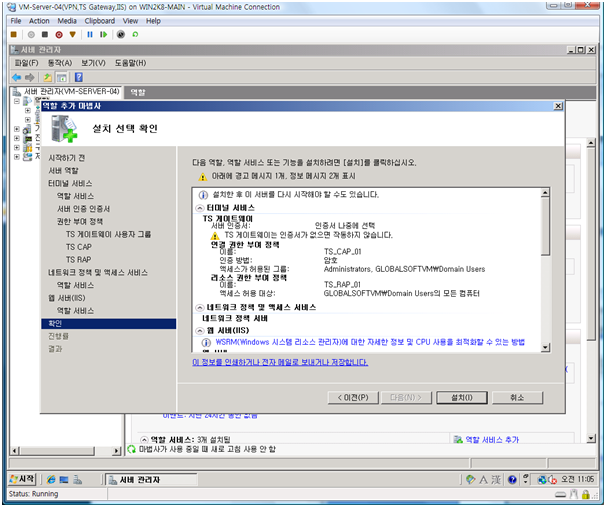Go to the 서버 인증 인증서 step
Image resolution: width=606 pixels, height=507 pixels.
83,209
